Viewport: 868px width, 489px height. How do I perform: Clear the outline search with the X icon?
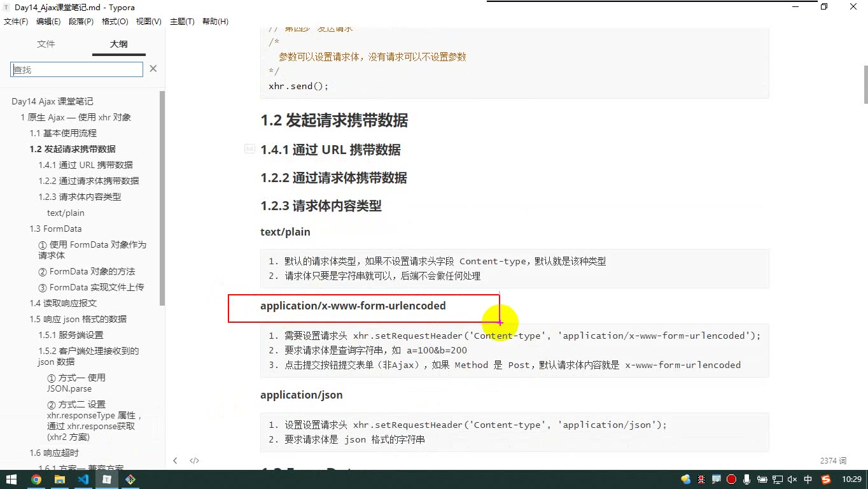coord(153,69)
